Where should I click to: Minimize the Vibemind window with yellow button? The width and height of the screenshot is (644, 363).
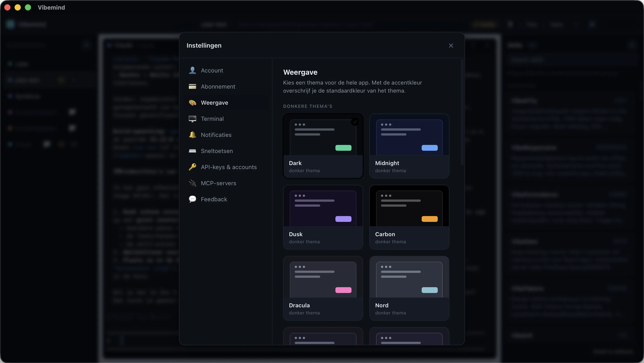(18, 8)
